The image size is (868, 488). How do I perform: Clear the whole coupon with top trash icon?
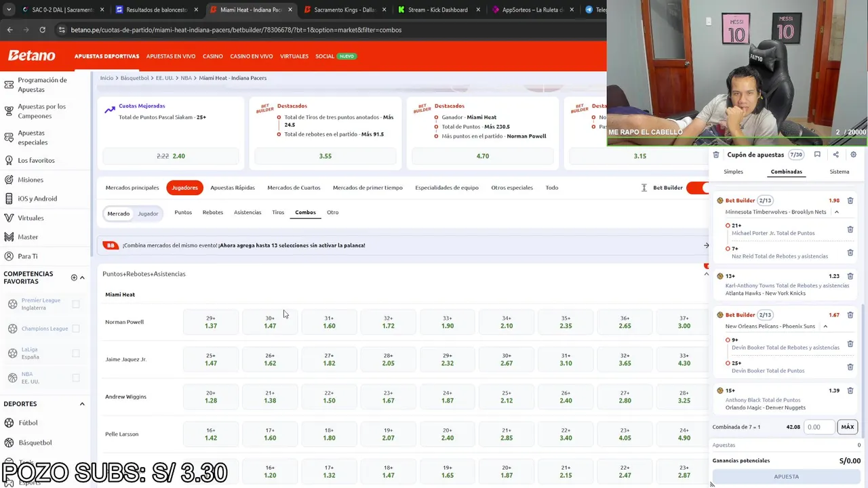[716, 155]
